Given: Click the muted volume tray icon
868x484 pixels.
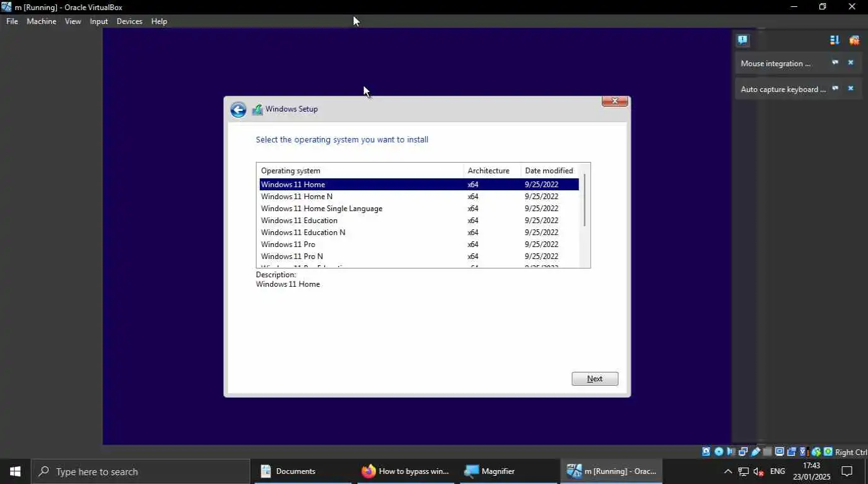Looking at the screenshot, I should pos(759,471).
